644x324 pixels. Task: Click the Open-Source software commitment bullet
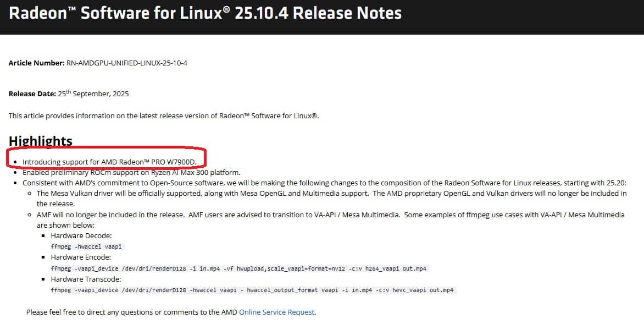[324, 183]
